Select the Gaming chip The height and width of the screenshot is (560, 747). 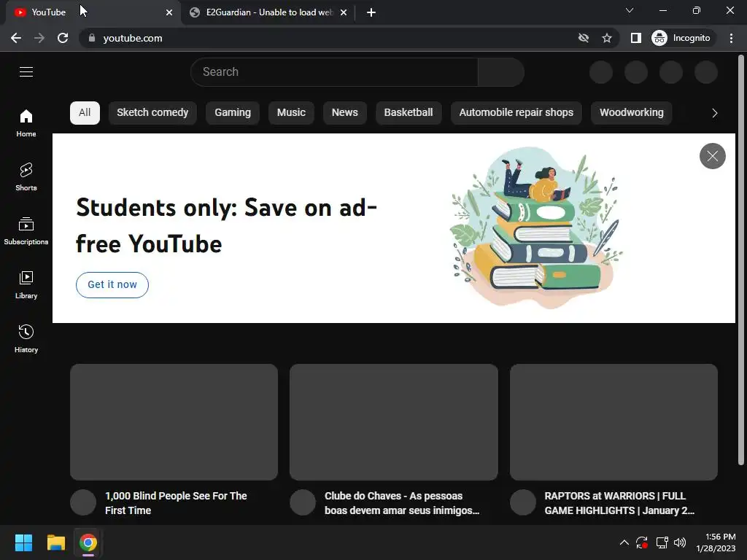(x=233, y=113)
